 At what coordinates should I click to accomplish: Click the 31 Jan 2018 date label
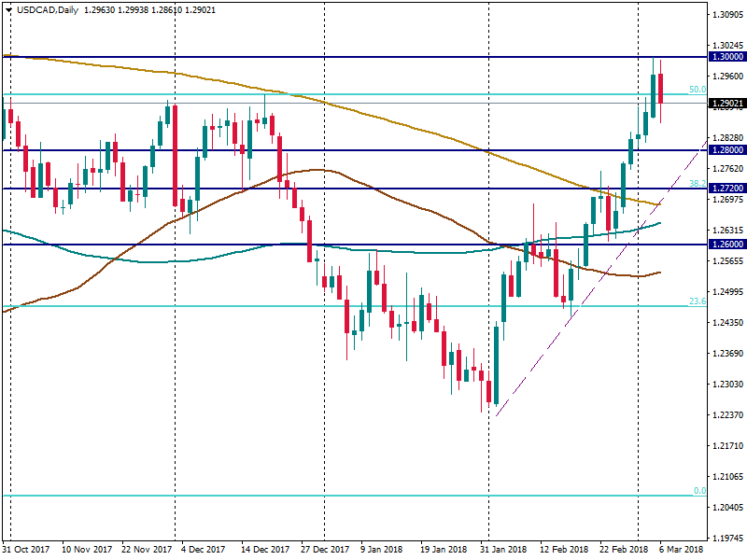click(503, 550)
